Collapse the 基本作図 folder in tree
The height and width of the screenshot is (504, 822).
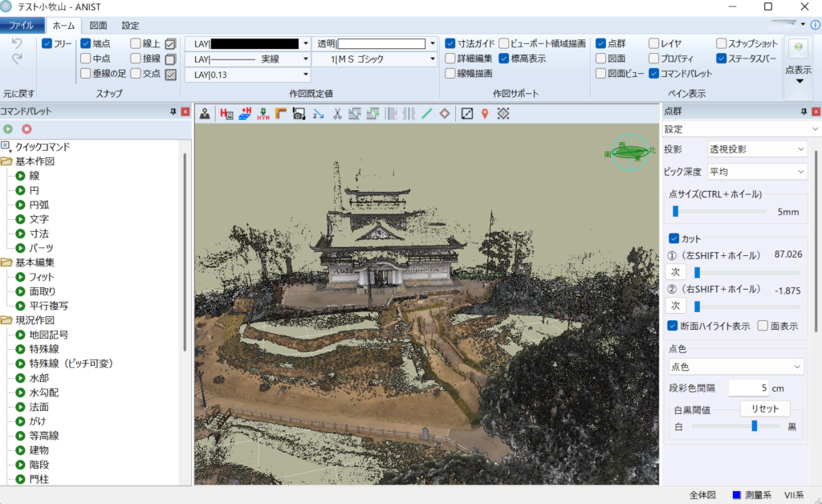(6, 161)
